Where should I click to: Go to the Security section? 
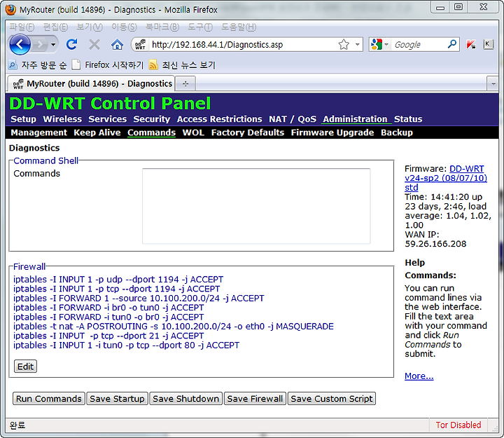tap(151, 119)
